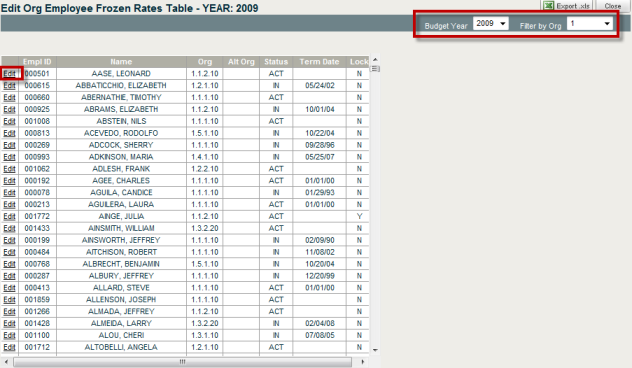The width and height of the screenshot is (632, 368).
Task: Click the vertical scrollbar down arrow
Action: (x=375, y=350)
